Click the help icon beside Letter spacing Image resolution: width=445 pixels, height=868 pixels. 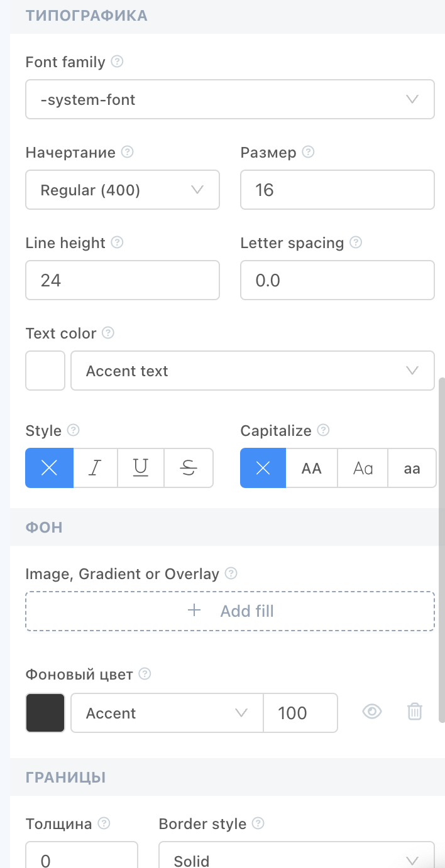pyautogui.click(x=356, y=242)
